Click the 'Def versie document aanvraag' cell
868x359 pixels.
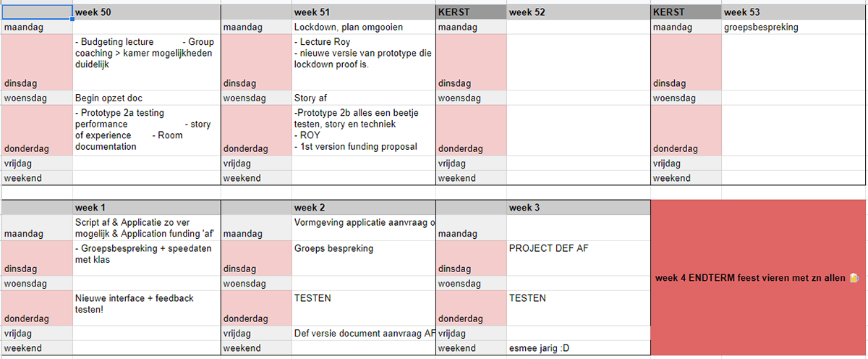[x=364, y=333]
